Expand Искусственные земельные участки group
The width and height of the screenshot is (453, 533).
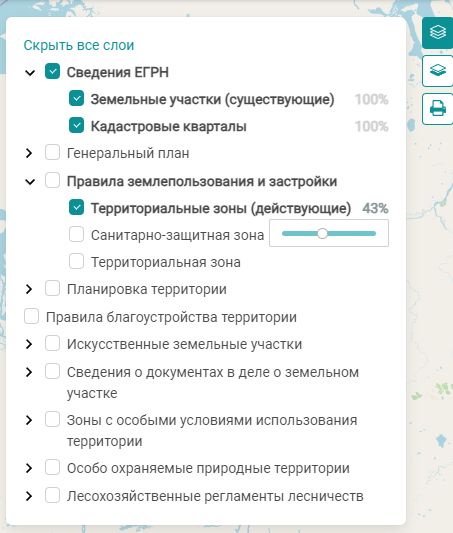pos(29,344)
